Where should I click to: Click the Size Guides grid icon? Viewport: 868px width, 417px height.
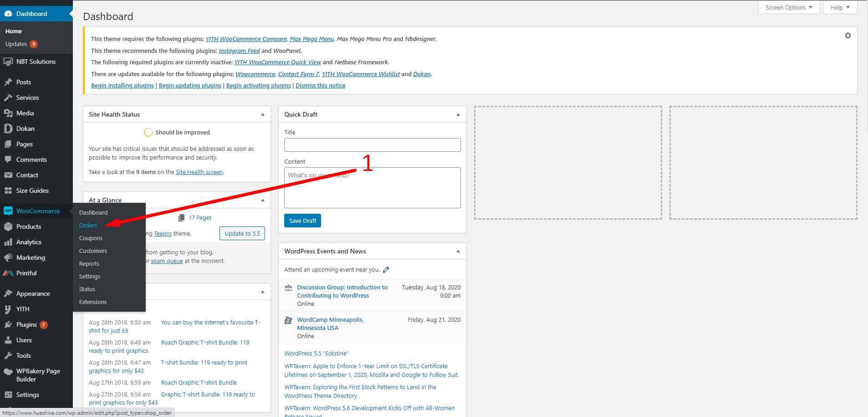(8, 190)
